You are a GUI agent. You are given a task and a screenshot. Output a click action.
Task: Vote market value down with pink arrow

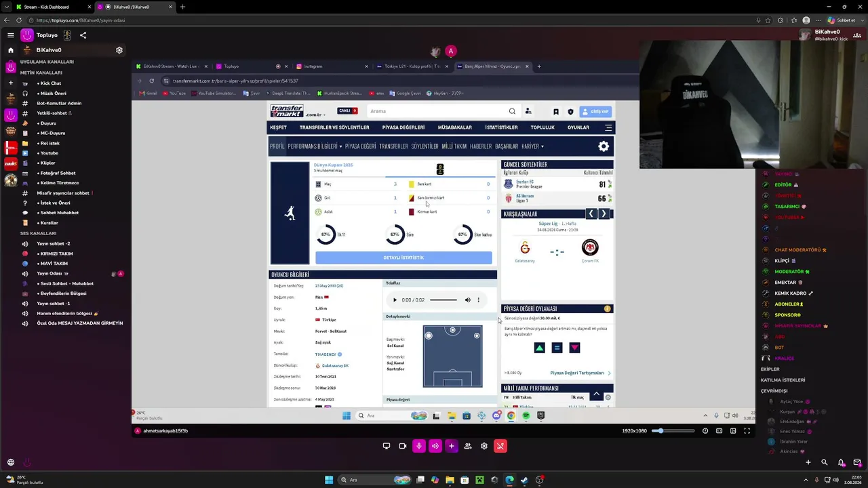coord(574,348)
